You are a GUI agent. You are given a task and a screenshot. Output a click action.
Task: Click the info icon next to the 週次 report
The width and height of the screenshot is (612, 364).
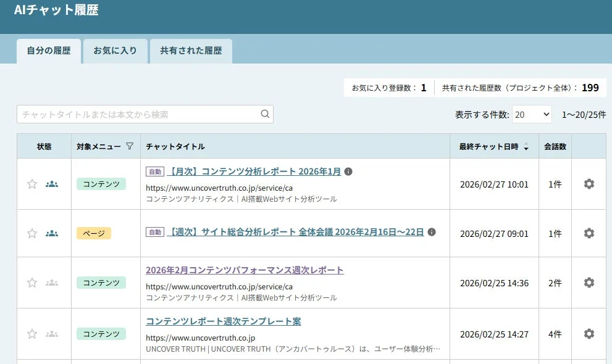(432, 232)
